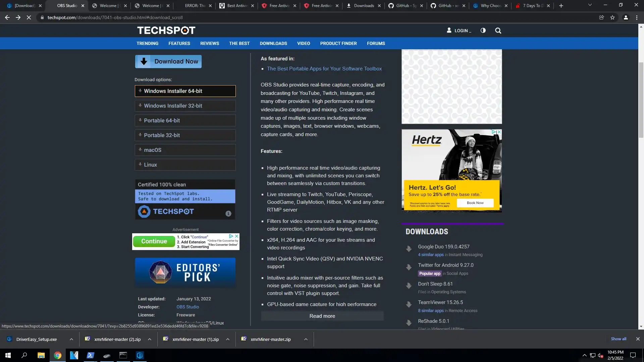
Task: Select the Portable 64-bit download option
Action: click(185, 120)
